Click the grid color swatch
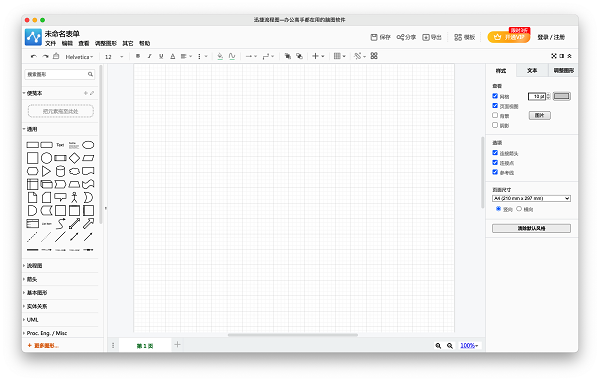The height and width of the screenshot is (381, 600). point(562,96)
